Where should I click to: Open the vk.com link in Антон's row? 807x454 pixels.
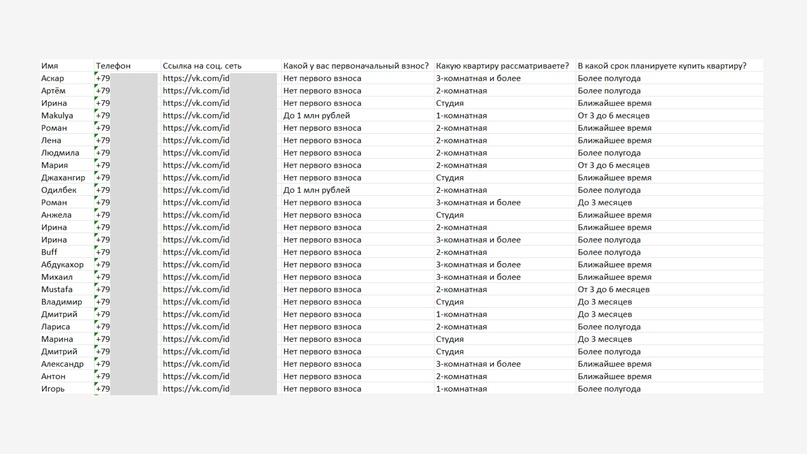point(196,377)
